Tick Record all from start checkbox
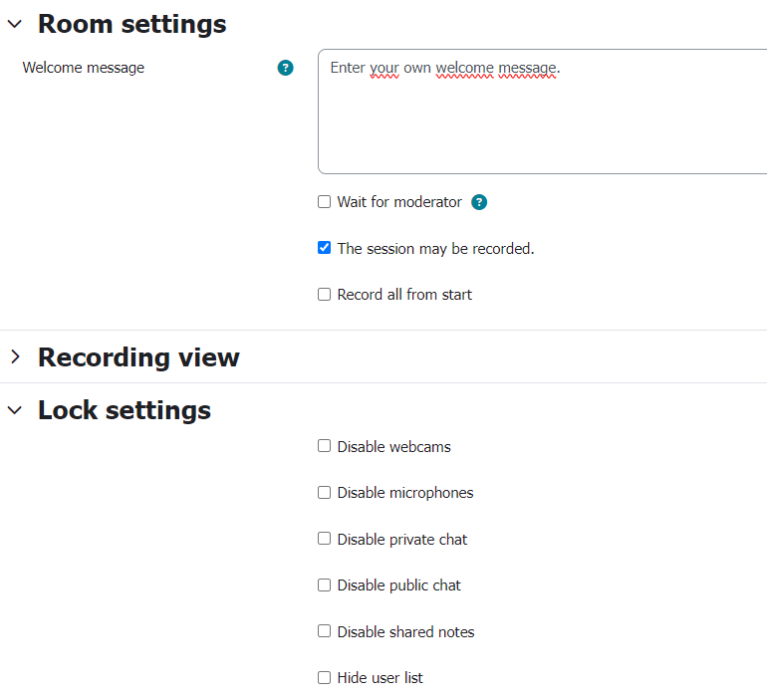 tap(324, 295)
